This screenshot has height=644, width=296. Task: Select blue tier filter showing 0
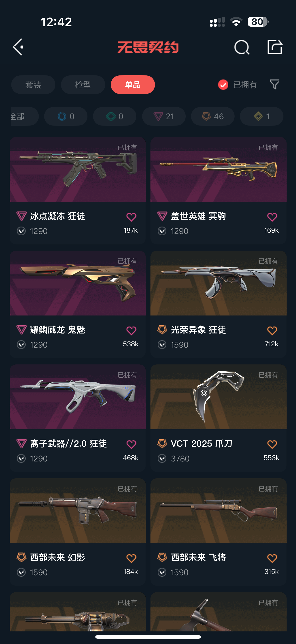(x=66, y=116)
